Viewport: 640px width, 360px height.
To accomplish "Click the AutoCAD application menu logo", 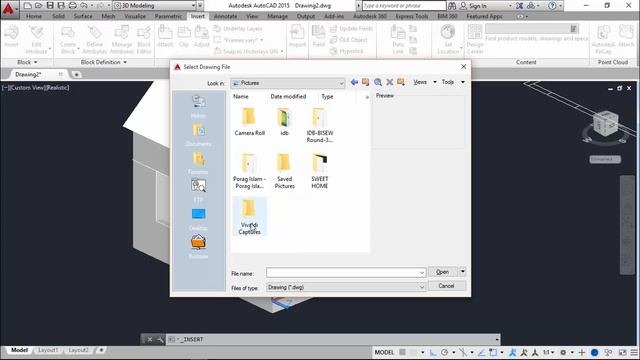I will click(x=9, y=8).
